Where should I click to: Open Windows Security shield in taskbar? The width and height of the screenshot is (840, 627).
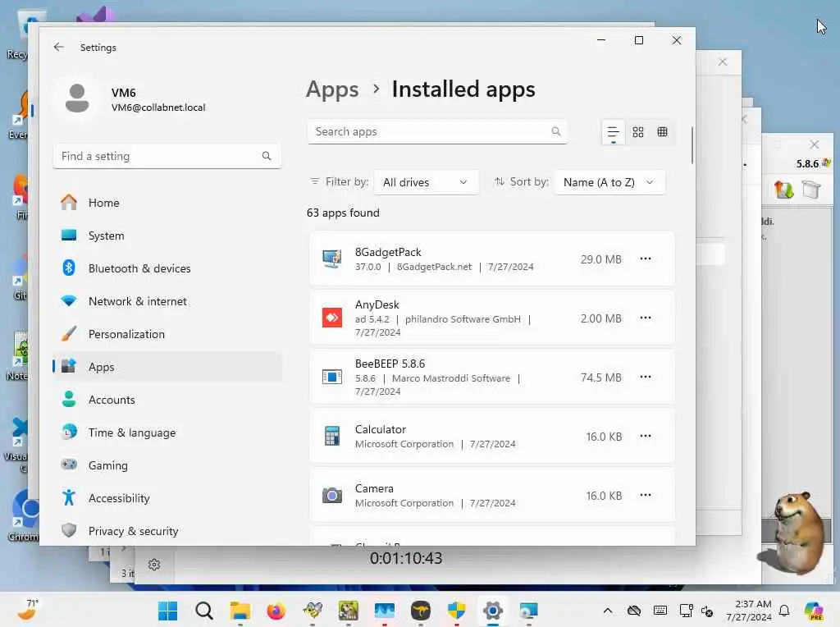[456, 611]
